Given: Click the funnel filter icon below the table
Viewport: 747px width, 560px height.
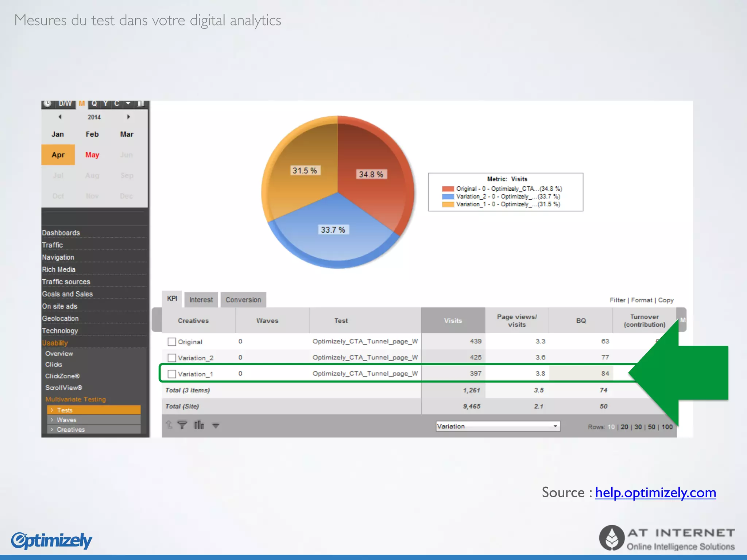Looking at the screenshot, I should (x=182, y=425).
